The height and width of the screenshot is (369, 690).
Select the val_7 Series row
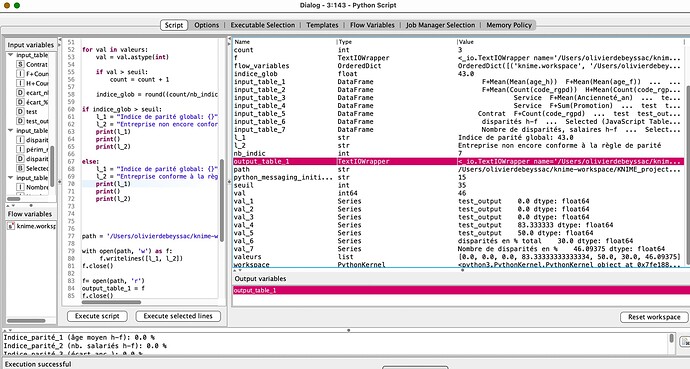459,249
